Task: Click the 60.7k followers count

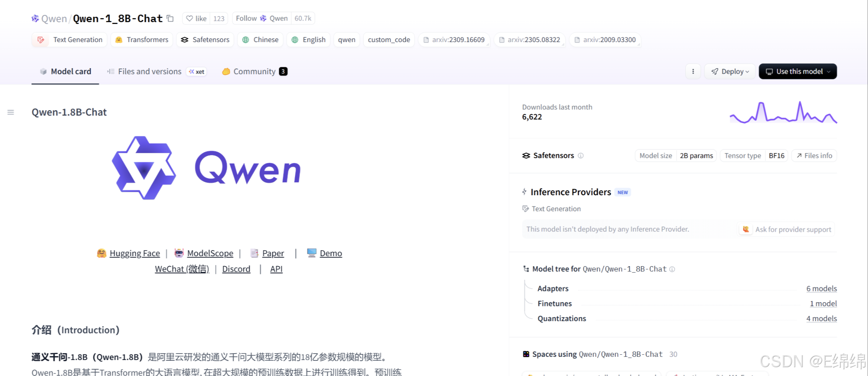Action: point(303,18)
